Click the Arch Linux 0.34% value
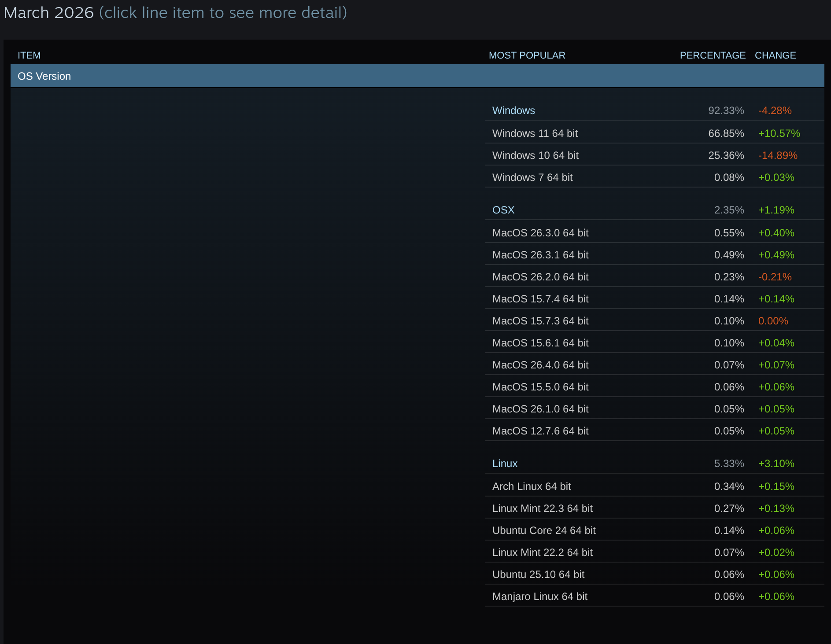831x644 pixels. point(729,486)
